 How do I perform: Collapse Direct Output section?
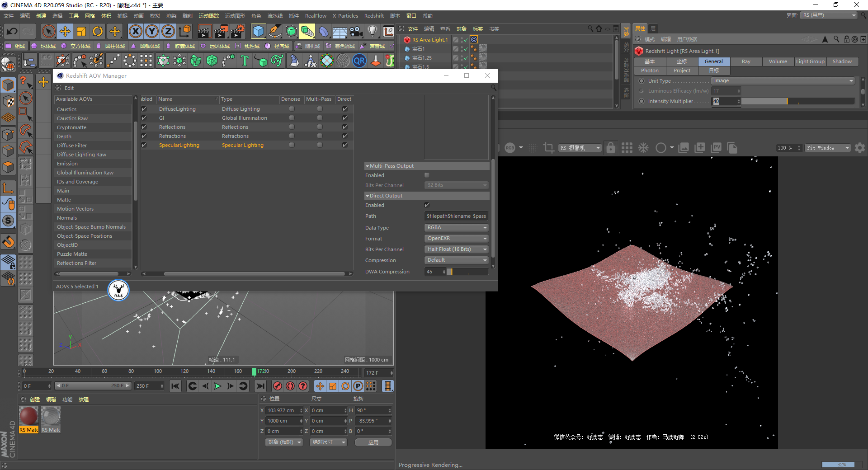pos(367,196)
